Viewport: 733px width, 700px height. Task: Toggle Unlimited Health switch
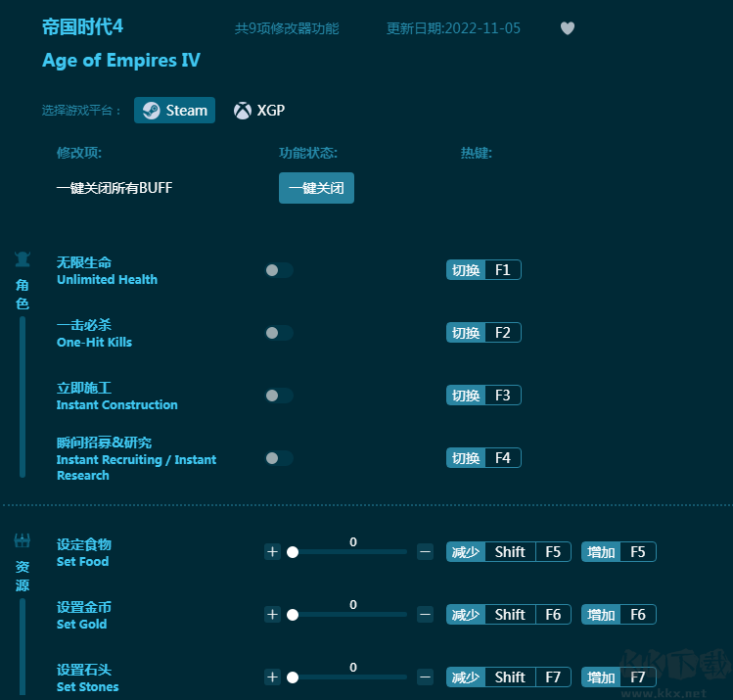tap(279, 270)
